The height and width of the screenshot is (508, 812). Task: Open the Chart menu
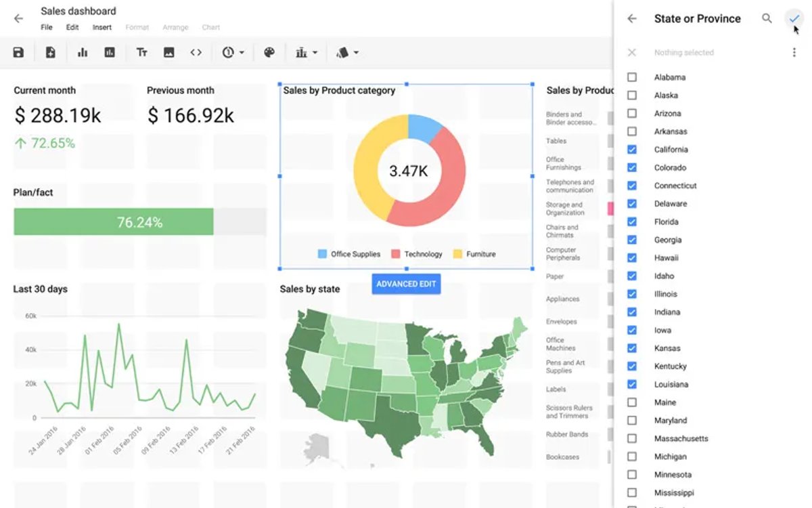(x=211, y=28)
